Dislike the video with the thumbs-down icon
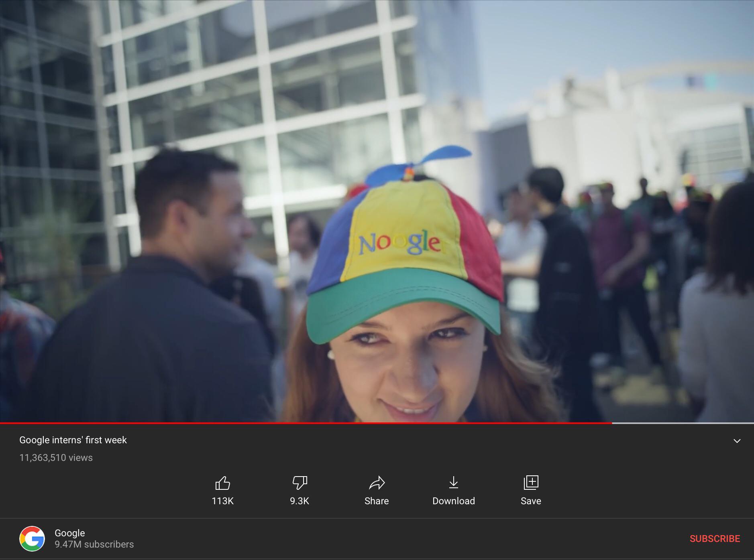Image resolution: width=754 pixels, height=560 pixels. (299, 483)
